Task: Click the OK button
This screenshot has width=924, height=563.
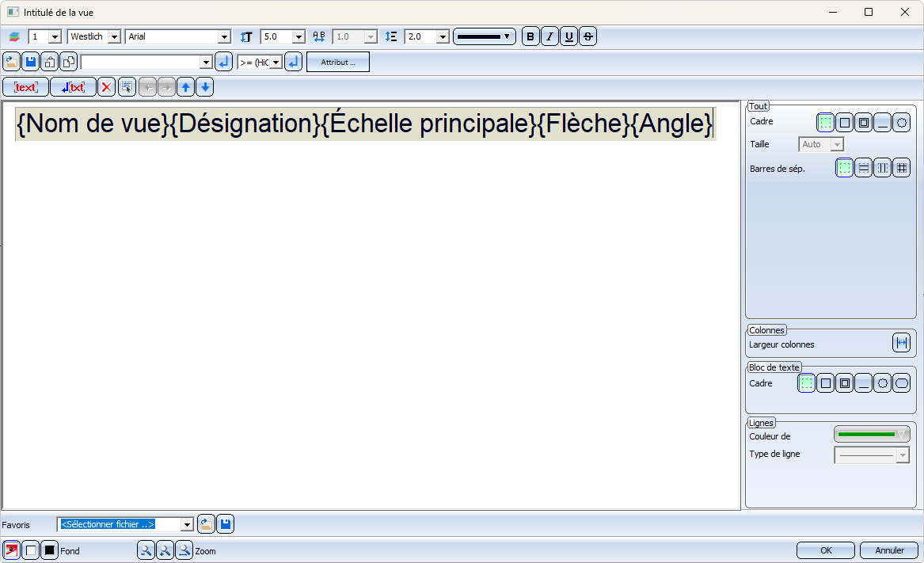Action: 826,550
